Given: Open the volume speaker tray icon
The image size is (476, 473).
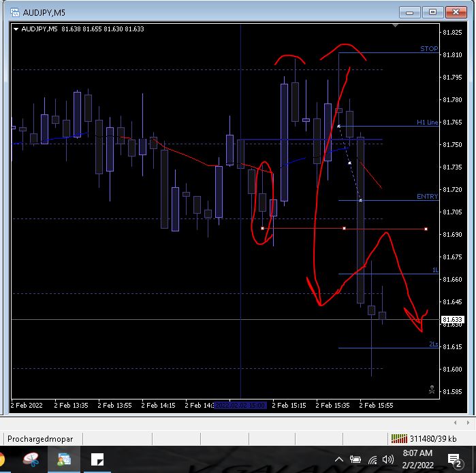Looking at the screenshot, I should pos(388,459).
